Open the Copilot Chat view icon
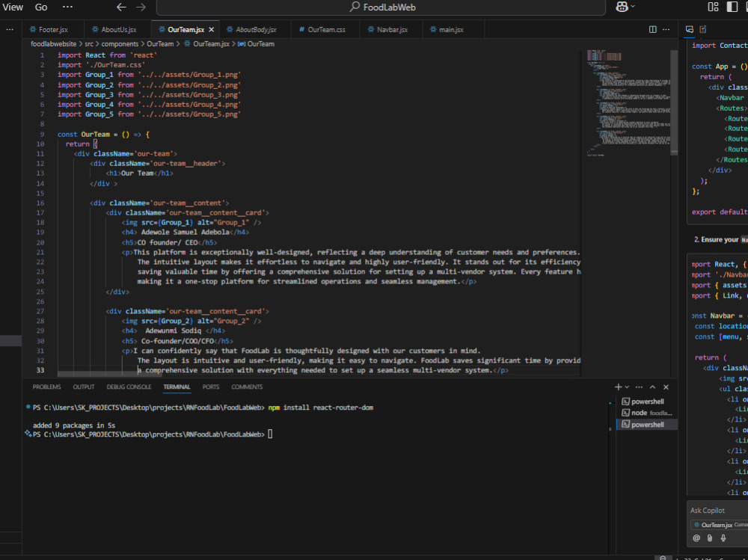 690,30
